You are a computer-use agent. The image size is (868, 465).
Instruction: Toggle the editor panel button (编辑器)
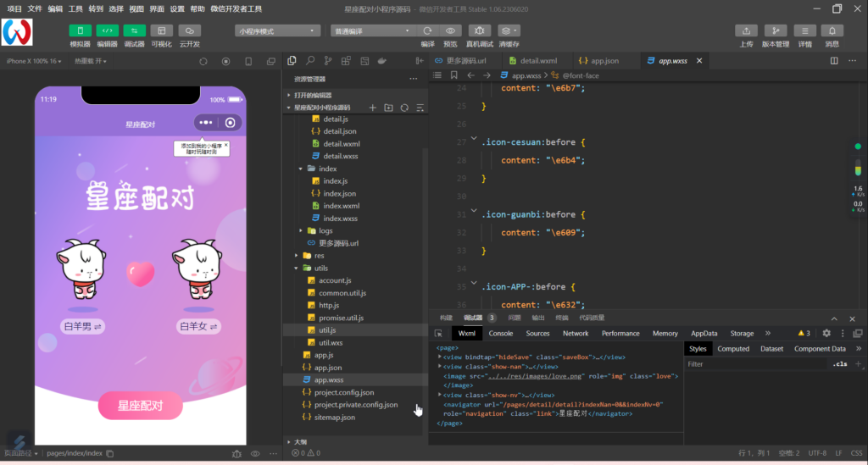click(x=107, y=30)
